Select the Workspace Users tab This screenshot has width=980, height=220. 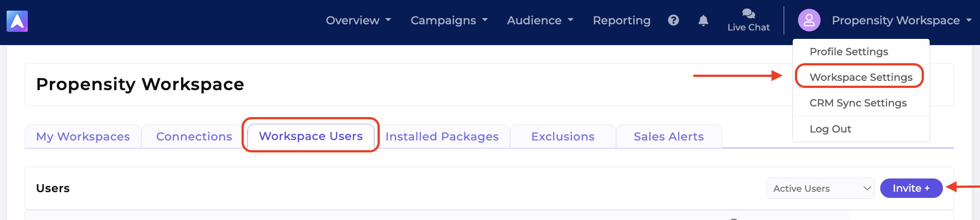point(310,136)
